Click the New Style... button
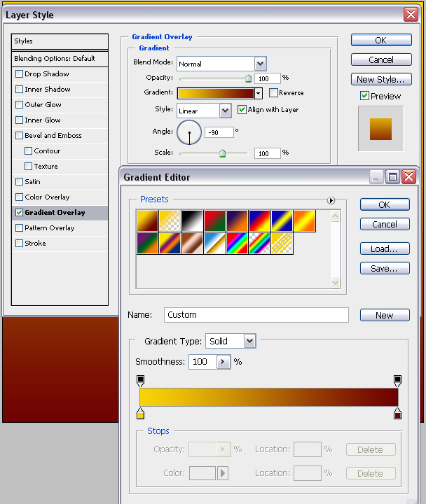Viewport: 426px width, 504px height. pos(381,79)
